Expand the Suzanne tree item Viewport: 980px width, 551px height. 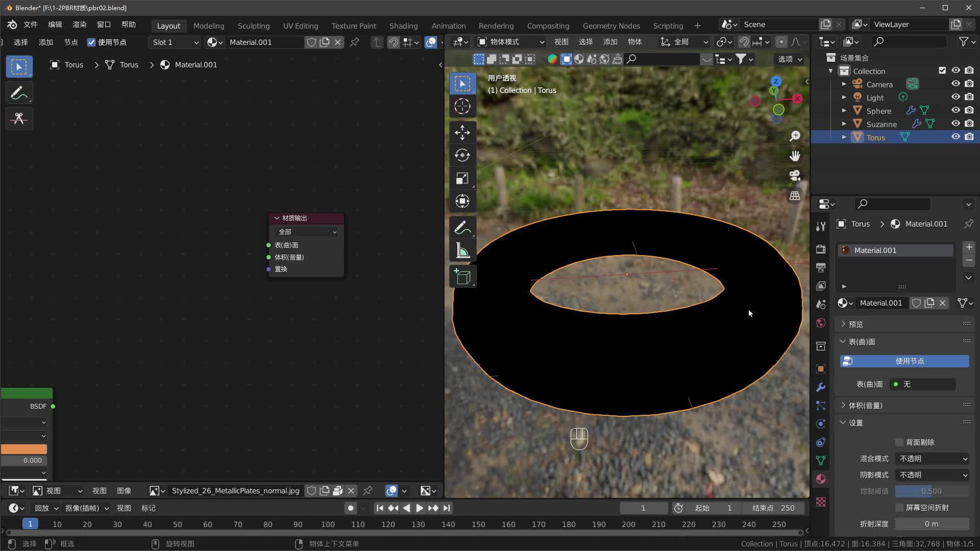[x=844, y=123]
